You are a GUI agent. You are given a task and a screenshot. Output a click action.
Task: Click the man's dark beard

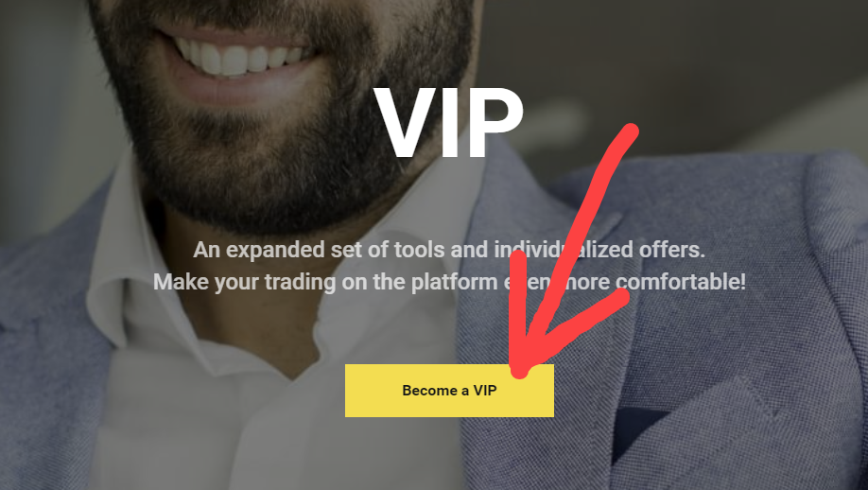click(277, 144)
